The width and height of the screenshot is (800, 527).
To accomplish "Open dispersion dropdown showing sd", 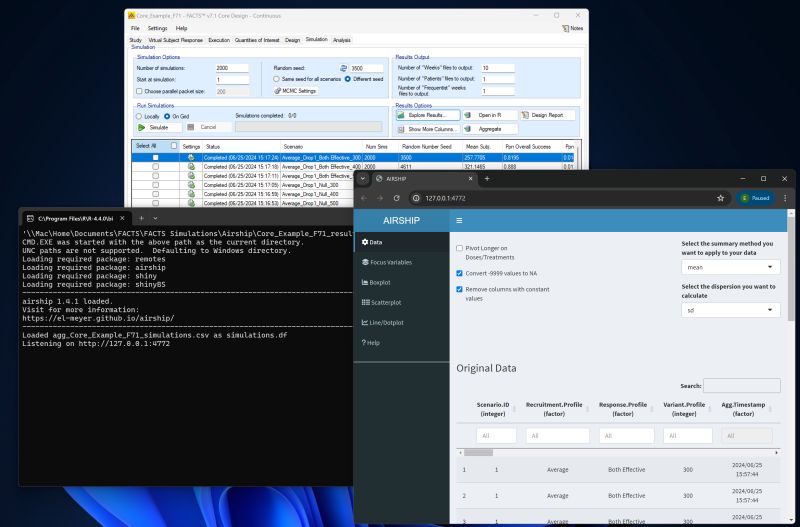I will 731,310.
